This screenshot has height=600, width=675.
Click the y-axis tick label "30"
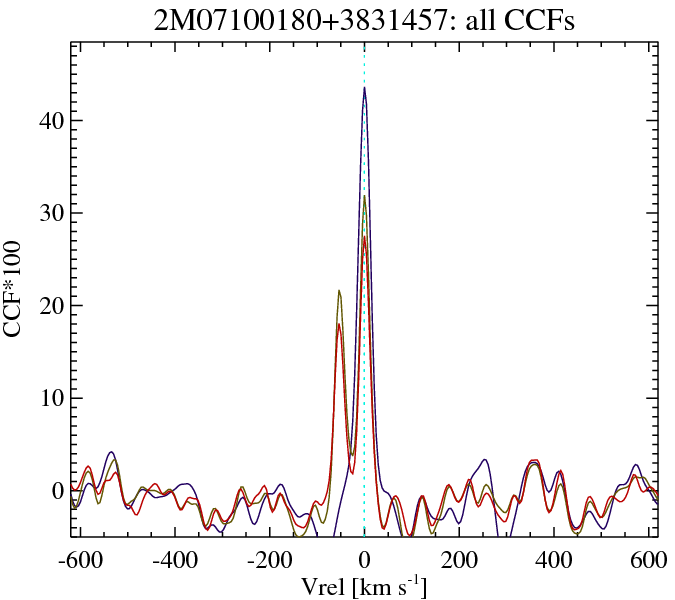pyautogui.click(x=50, y=213)
